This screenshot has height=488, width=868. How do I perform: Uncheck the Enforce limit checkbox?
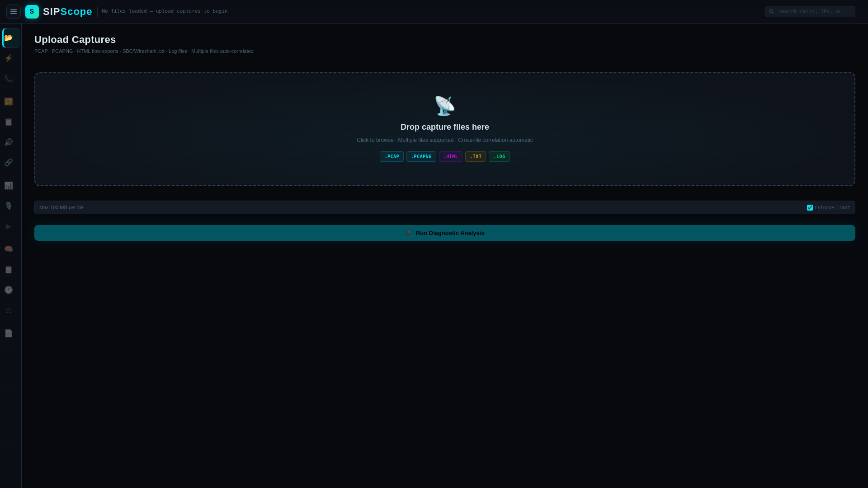pyautogui.click(x=810, y=208)
